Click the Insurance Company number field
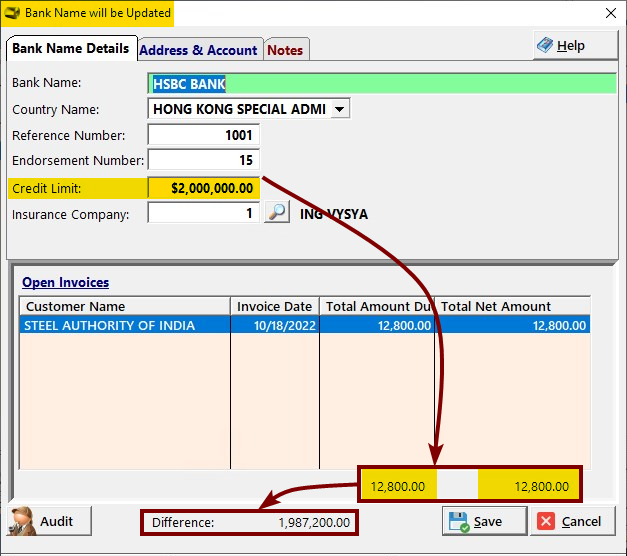The width and height of the screenshot is (627, 556). click(204, 212)
